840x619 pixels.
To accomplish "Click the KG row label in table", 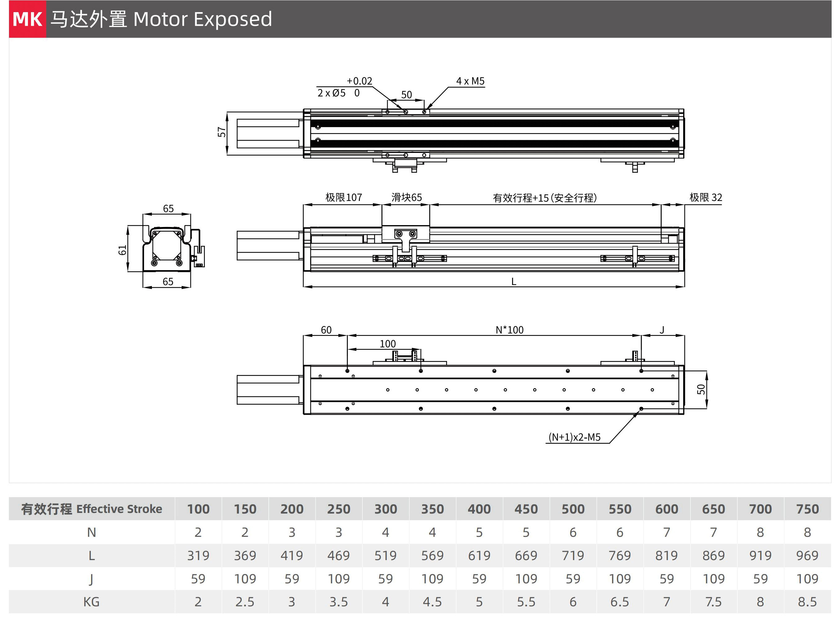I will pos(91,602).
